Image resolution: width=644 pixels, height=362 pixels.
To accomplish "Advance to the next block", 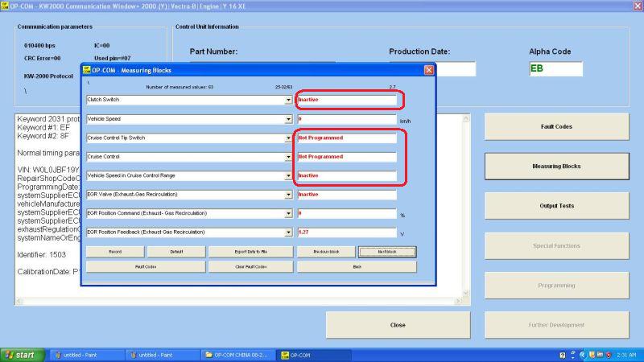I will 387,252.
